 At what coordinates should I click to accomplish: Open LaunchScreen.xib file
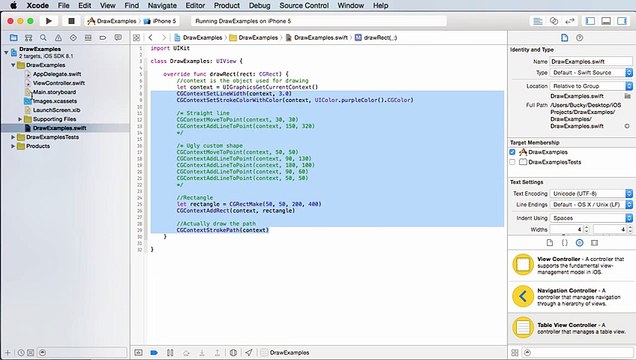(56, 110)
